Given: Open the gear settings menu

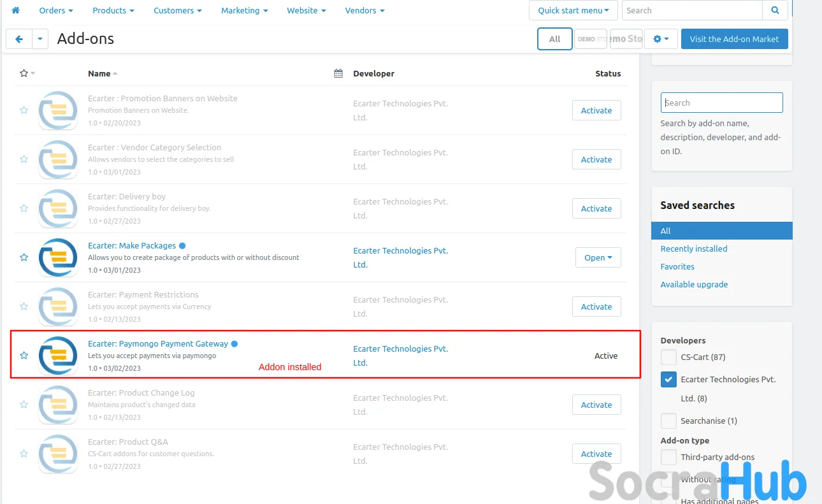Looking at the screenshot, I should [661, 39].
